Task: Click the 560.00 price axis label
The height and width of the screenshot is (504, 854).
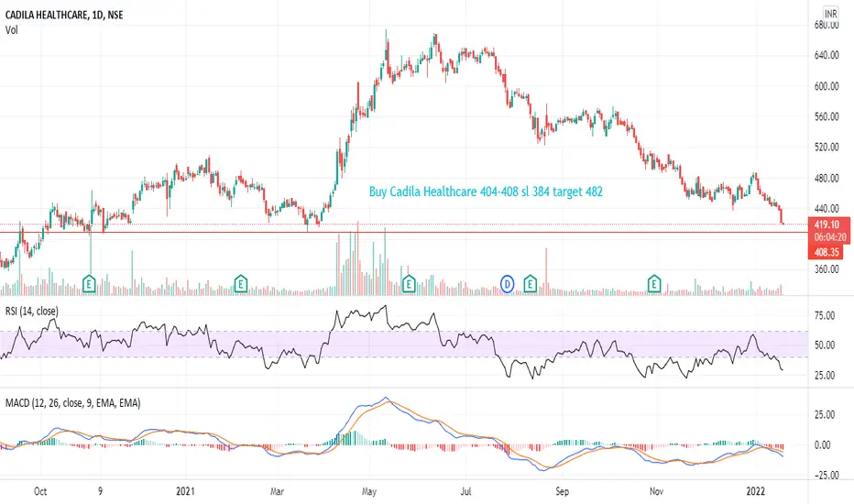Action: click(x=827, y=116)
